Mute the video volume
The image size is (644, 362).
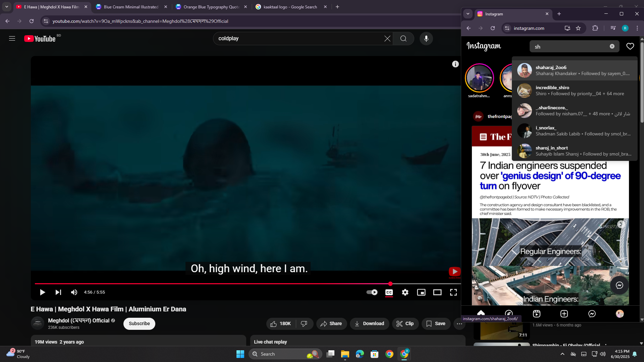pyautogui.click(x=74, y=292)
